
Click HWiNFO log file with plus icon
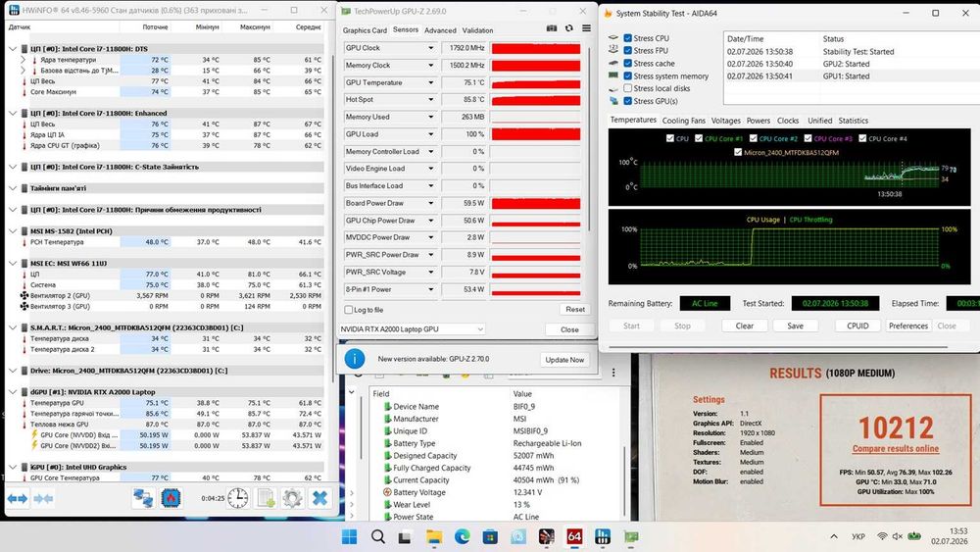(266, 498)
